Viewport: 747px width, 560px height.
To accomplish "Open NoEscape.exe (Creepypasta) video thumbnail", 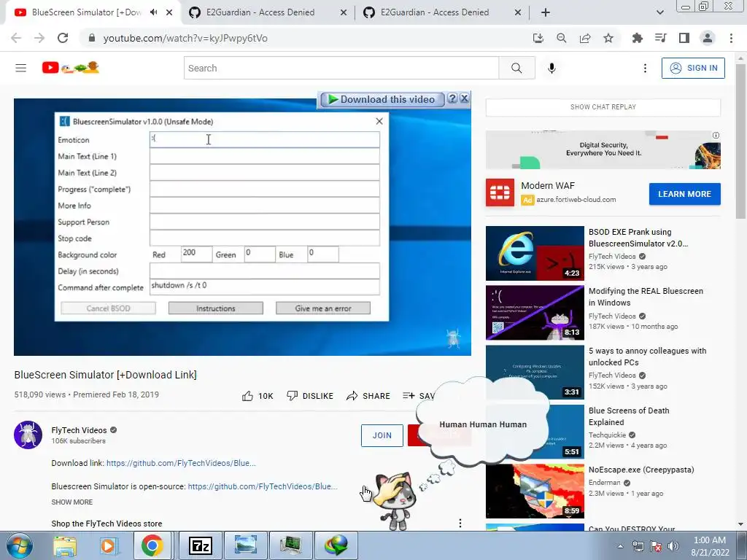I will coord(535,491).
